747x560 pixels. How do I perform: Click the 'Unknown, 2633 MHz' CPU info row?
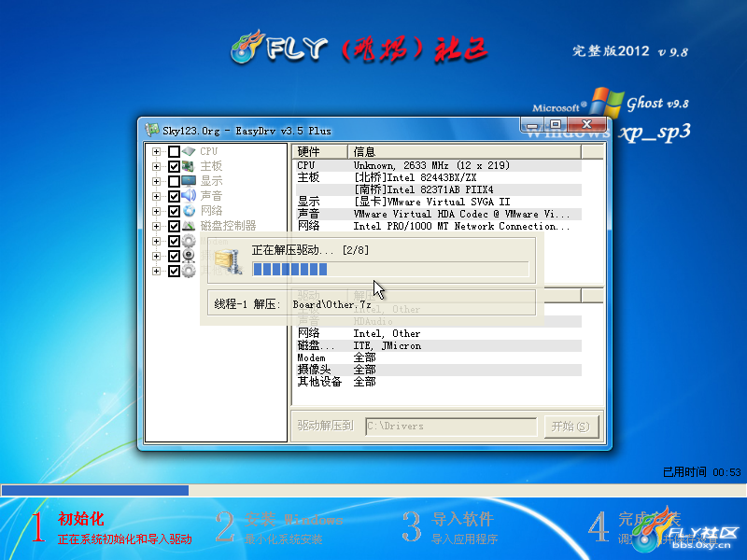tap(437, 165)
